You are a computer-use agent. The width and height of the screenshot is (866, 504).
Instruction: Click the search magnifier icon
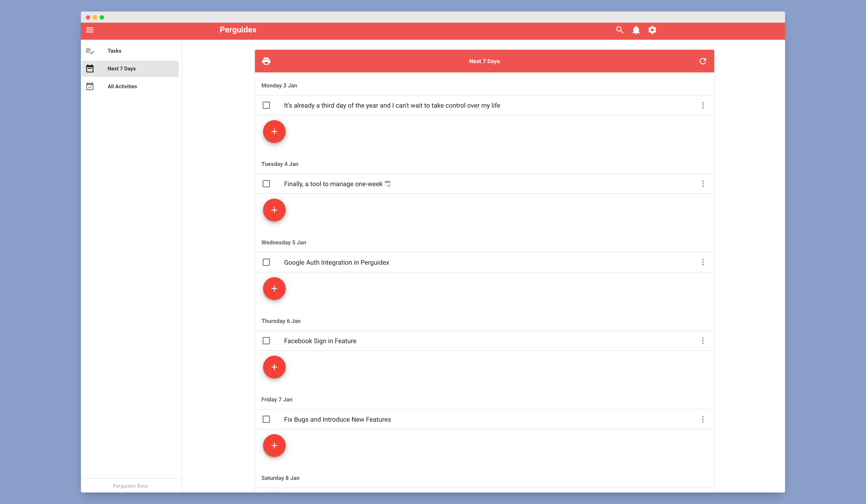[x=619, y=30]
